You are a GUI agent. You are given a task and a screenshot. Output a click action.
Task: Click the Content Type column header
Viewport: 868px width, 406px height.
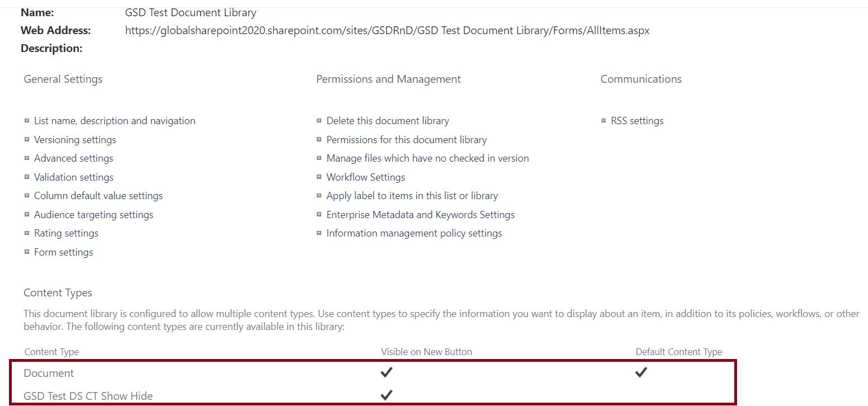(51, 352)
